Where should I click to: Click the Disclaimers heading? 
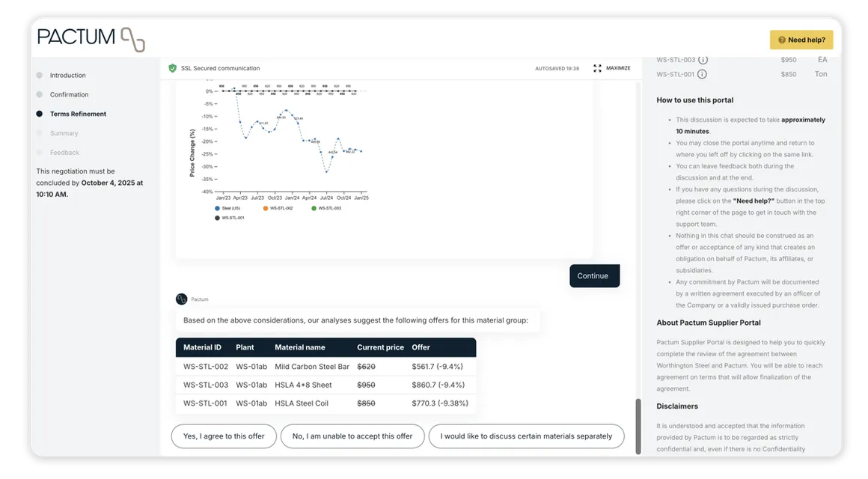coord(677,406)
